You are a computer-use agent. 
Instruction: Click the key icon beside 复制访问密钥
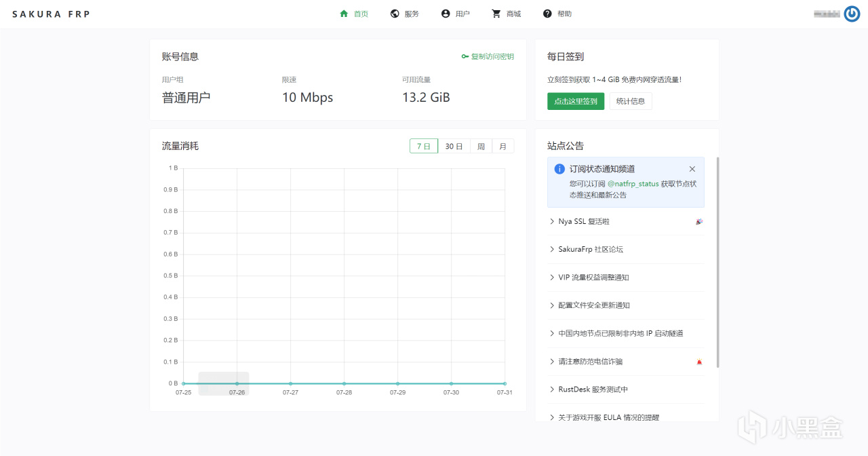tap(465, 57)
